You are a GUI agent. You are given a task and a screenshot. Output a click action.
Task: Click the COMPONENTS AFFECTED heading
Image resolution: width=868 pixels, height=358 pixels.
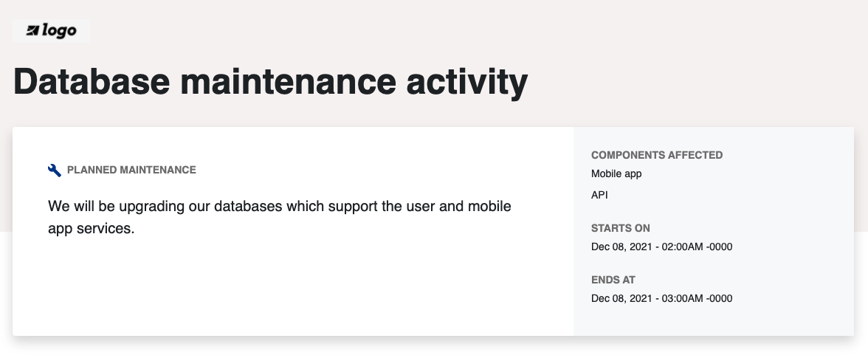(x=657, y=156)
